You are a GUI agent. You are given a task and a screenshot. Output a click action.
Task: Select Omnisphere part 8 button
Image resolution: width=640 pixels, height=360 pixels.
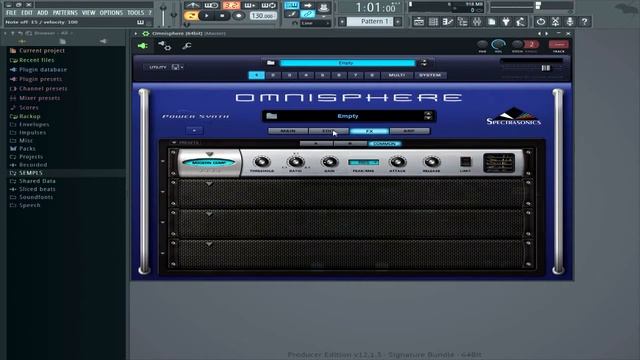[x=372, y=75]
